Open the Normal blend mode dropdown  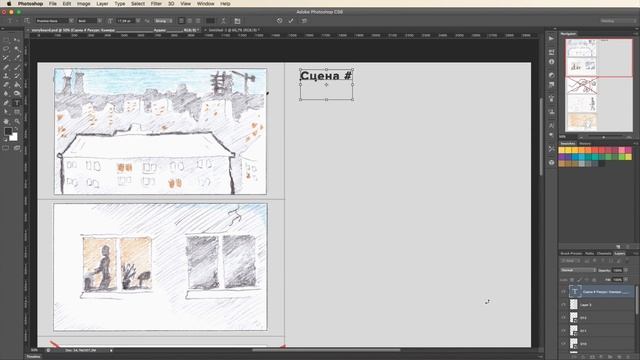(x=578, y=270)
